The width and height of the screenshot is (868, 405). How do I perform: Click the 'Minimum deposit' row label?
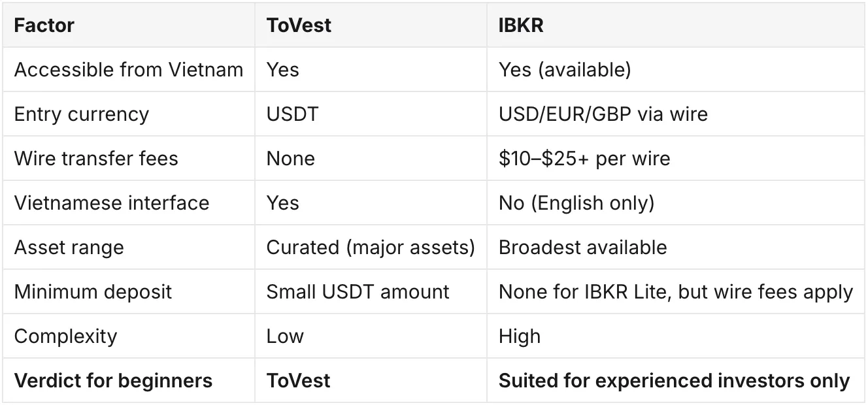coord(93,291)
